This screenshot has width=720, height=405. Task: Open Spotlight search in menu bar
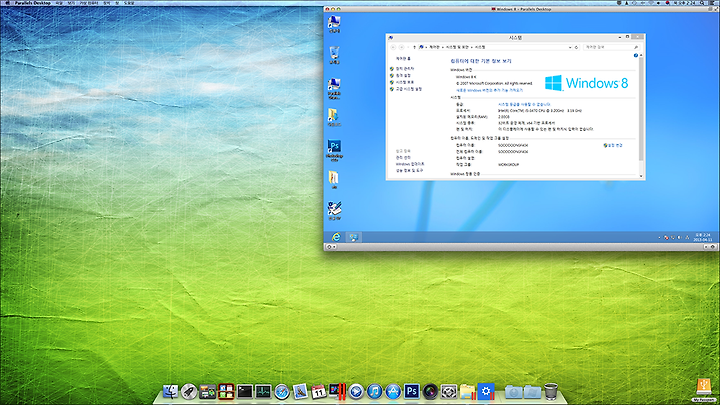click(702, 3)
